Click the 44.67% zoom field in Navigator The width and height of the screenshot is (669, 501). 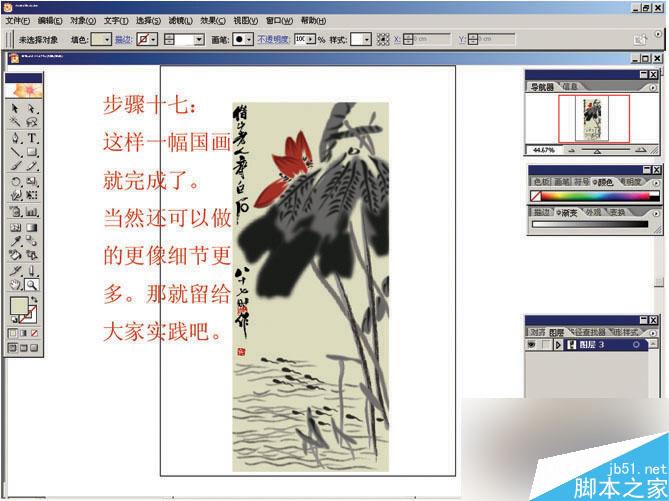tap(544, 150)
